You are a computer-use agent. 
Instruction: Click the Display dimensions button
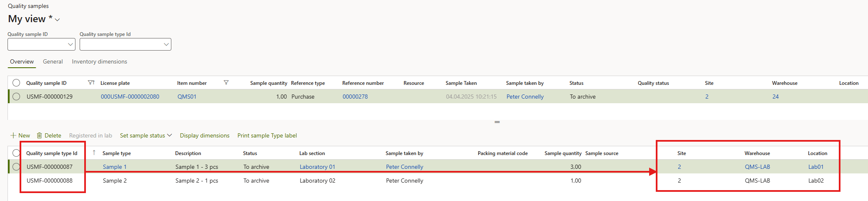click(205, 135)
